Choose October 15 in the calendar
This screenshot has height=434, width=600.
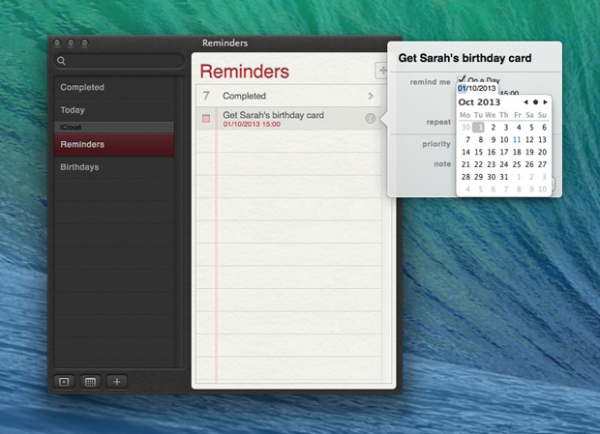point(478,152)
